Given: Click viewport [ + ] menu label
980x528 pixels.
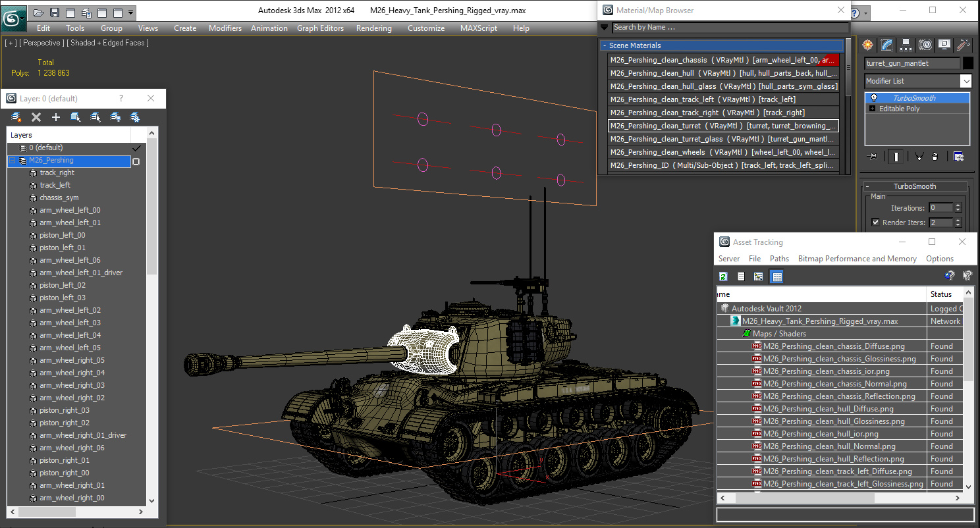Looking at the screenshot, I should point(11,43).
